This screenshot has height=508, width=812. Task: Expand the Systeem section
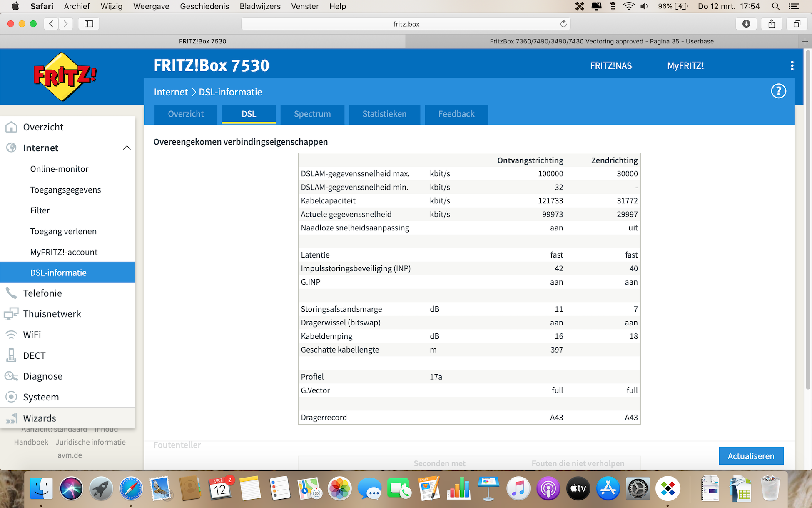[x=41, y=397]
